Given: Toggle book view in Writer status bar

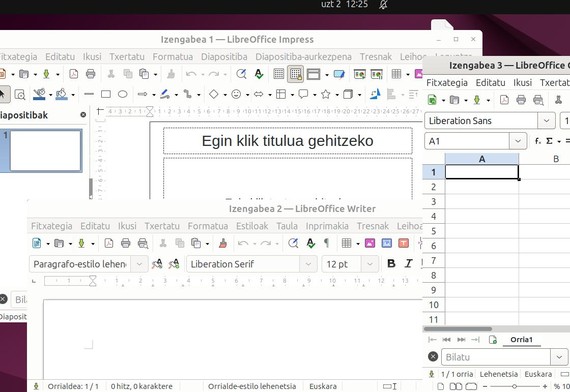Looking at the screenshot, I should [x=471, y=386].
